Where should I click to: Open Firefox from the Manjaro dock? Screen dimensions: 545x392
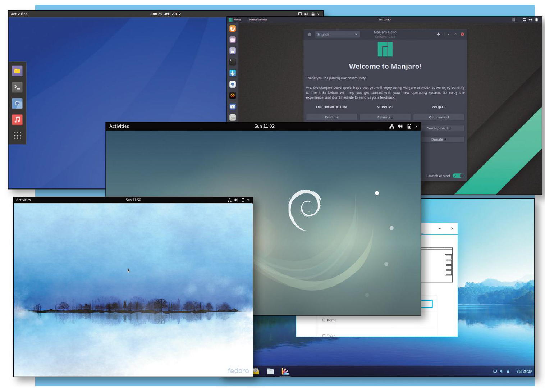click(x=233, y=28)
